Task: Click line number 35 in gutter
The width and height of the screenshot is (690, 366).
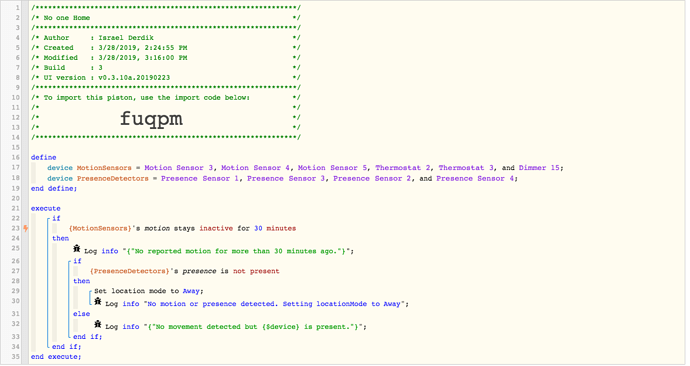Action: pyautogui.click(x=15, y=357)
